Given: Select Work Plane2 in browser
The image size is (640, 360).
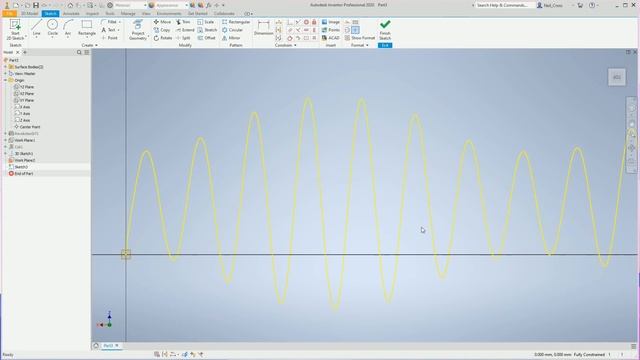Looking at the screenshot, I should 22,160.
